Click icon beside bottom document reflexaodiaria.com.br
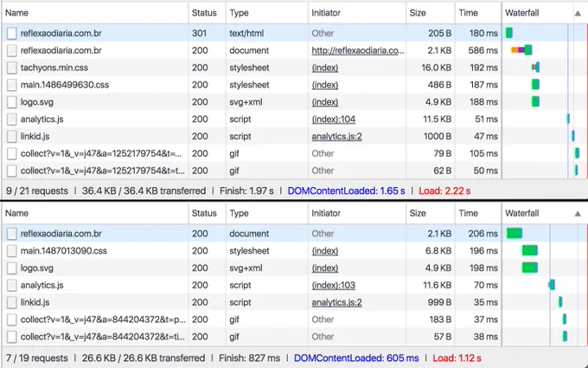This screenshot has width=588, height=368. tap(11, 234)
